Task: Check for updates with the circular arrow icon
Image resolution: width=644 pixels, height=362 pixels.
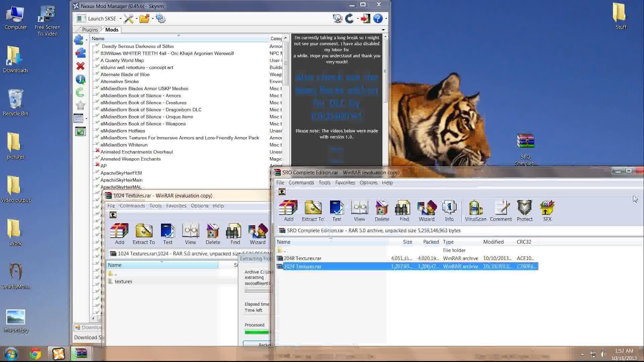Action: pyautogui.click(x=350, y=19)
